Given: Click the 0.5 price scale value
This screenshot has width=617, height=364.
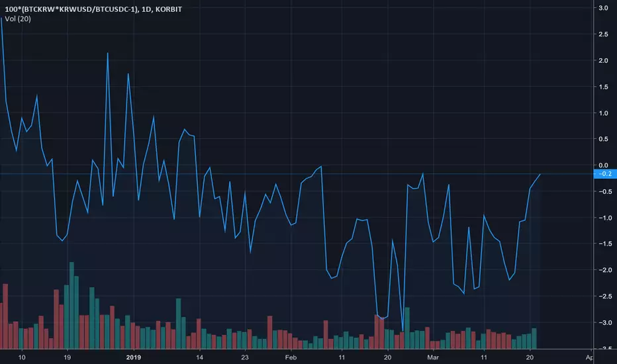Looking at the screenshot, I should click(603, 139).
